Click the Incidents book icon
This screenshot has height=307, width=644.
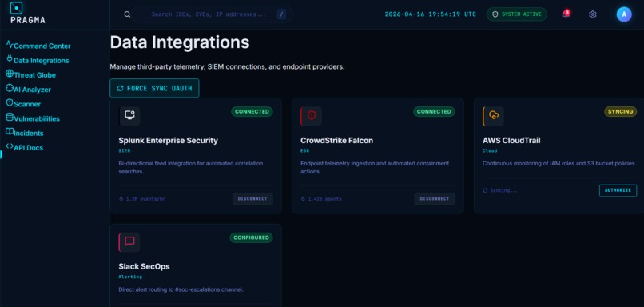pyautogui.click(x=10, y=131)
